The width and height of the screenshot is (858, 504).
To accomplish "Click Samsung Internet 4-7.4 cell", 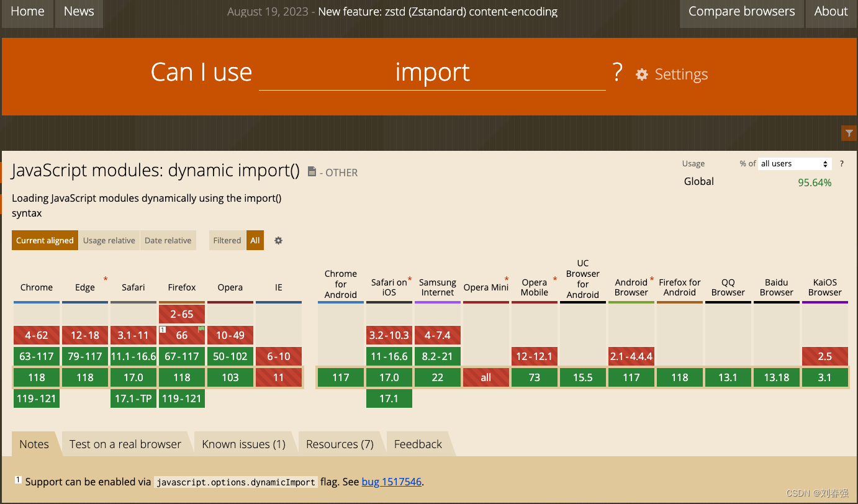I will [x=438, y=335].
